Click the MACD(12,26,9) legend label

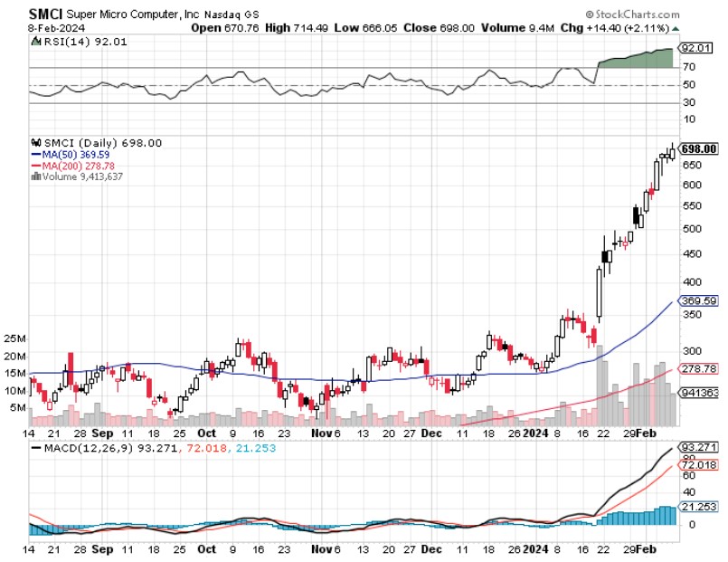click(x=89, y=448)
